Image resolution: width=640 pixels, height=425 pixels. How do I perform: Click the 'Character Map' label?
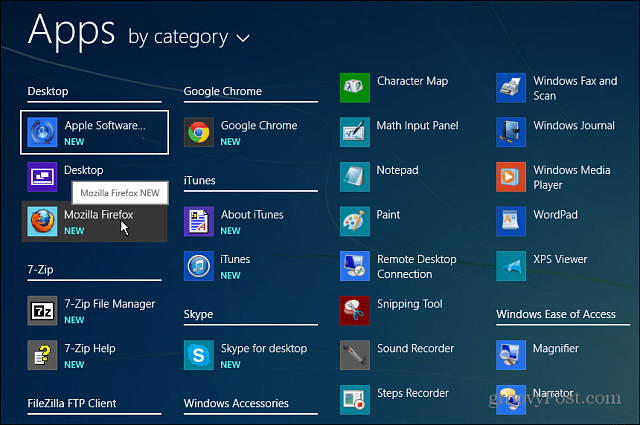413,81
